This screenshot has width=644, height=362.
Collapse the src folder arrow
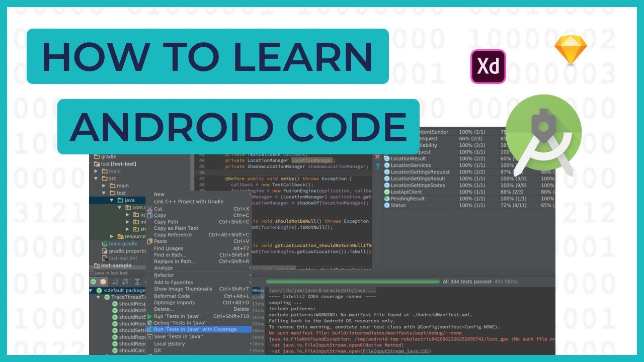click(97, 178)
